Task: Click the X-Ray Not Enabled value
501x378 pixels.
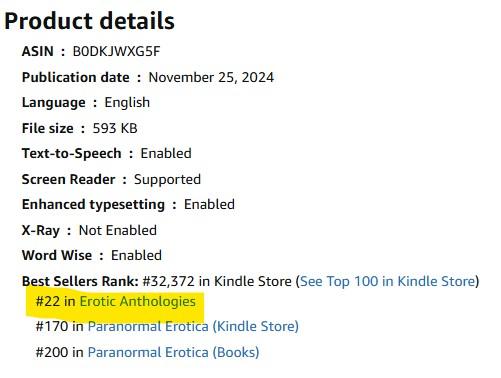Action: [118, 230]
